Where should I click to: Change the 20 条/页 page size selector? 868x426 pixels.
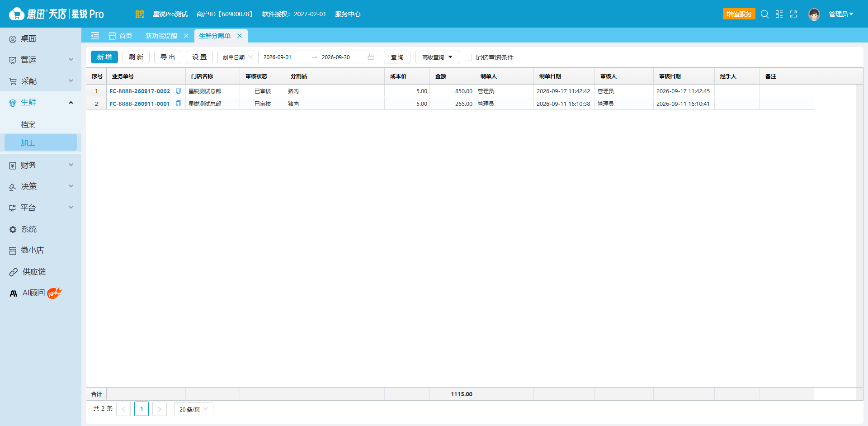pyautogui.click(x=193, y=409)
